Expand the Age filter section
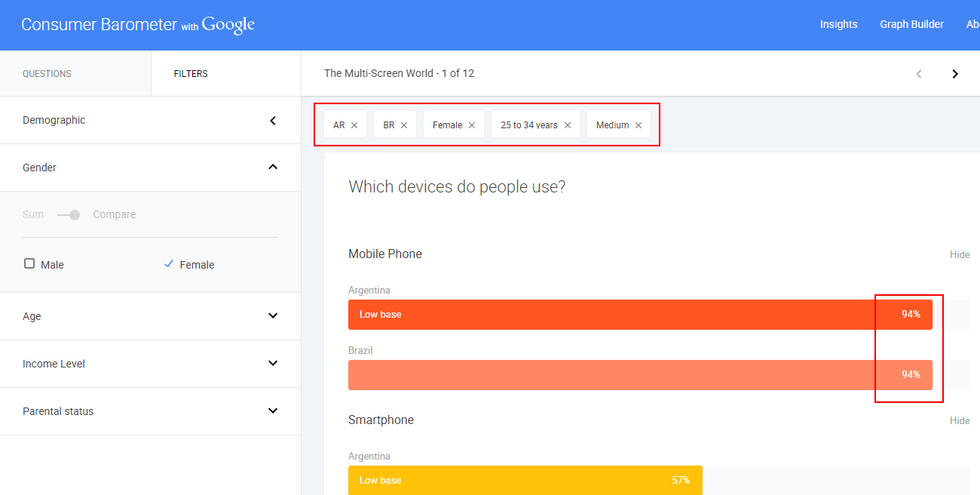980x495 pixels. (x=273, y=316)
